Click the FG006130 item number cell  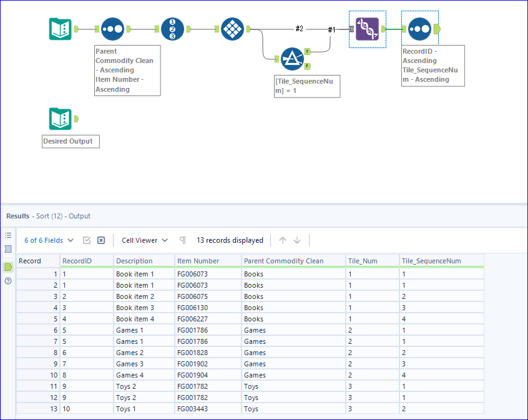(x=208, y=308)
